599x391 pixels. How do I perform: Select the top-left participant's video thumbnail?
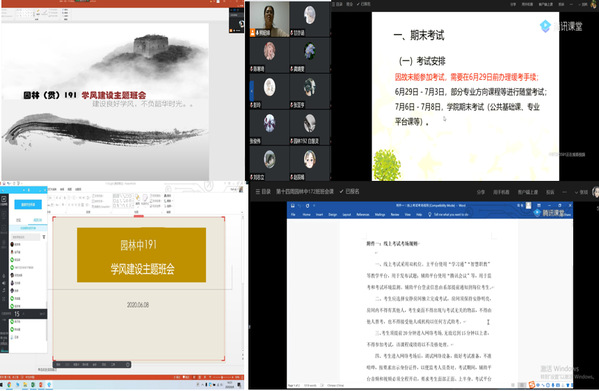coord(270,19)
